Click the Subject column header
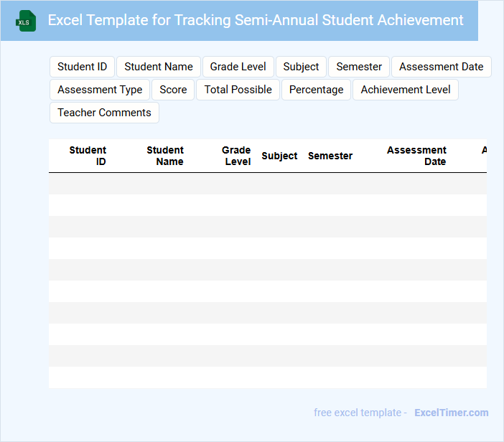Viewport: 504px width, 442px height. tap(279, 156)
